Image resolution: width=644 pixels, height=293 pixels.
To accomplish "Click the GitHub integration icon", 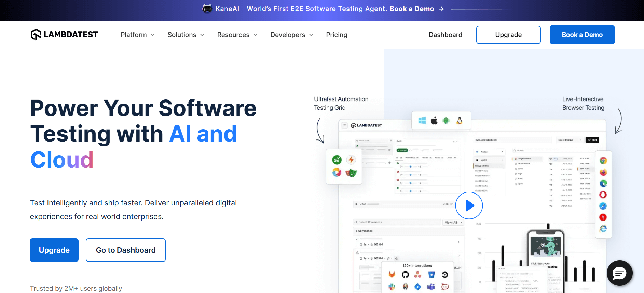I will pyautogui.click(x=405, y=275).
